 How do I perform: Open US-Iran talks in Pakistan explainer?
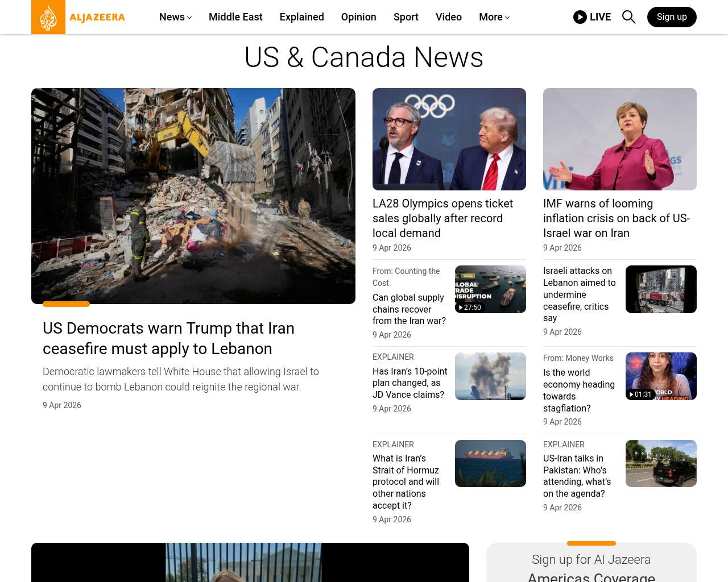pos(577,476)
